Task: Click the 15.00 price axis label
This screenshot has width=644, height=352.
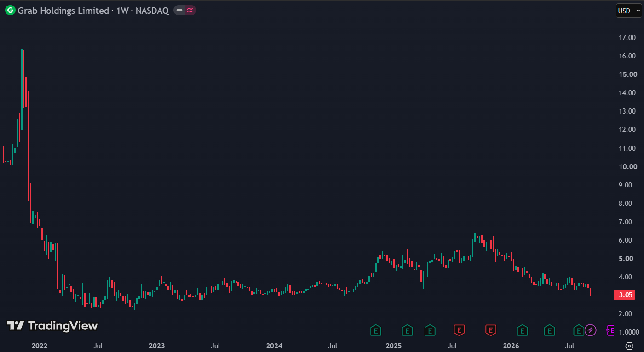Action: 628,74
